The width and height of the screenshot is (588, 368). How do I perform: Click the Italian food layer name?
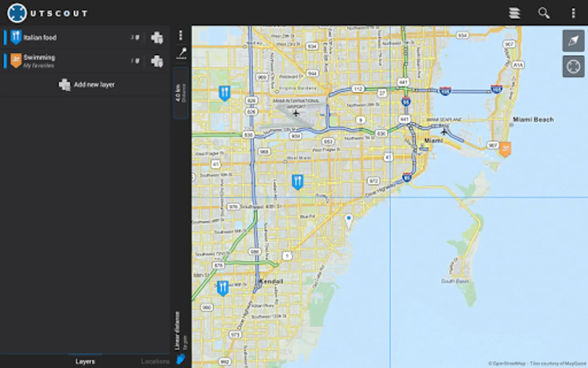40,38
